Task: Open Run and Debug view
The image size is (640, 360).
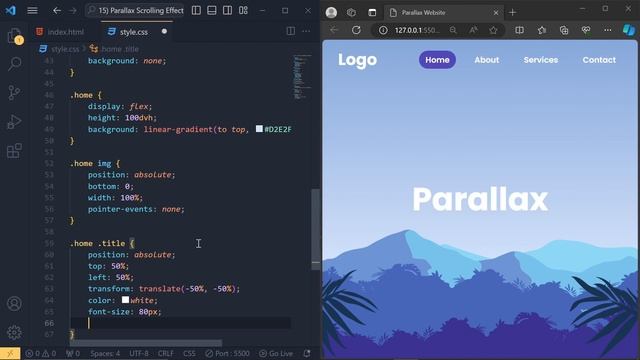Action: pyautogui.click(x=14, y=122)
